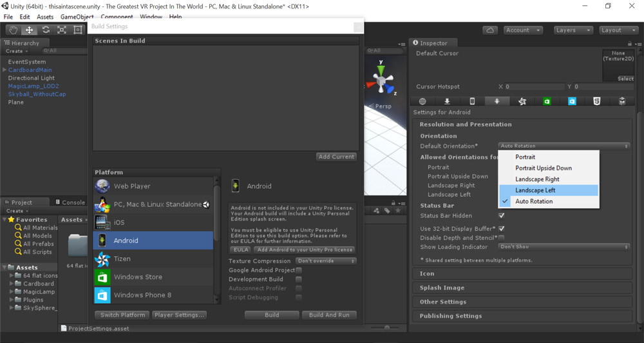Select the Move tool in toolbar
Screen dimensions: 644x343
30,30
